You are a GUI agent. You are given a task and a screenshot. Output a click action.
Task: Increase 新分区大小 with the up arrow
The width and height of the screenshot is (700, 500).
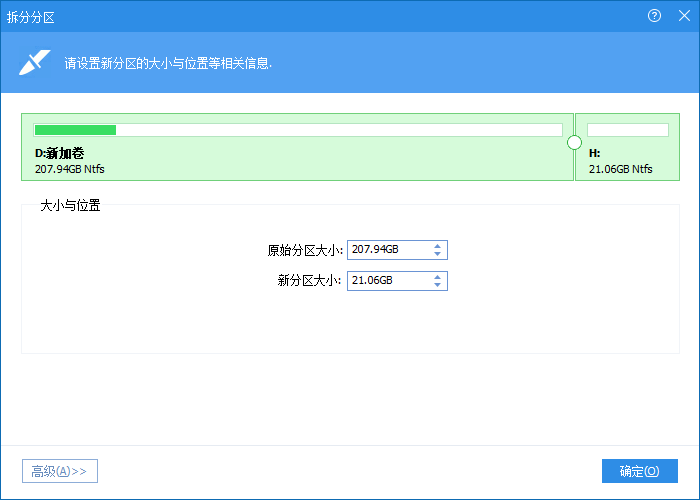point(438,277)
